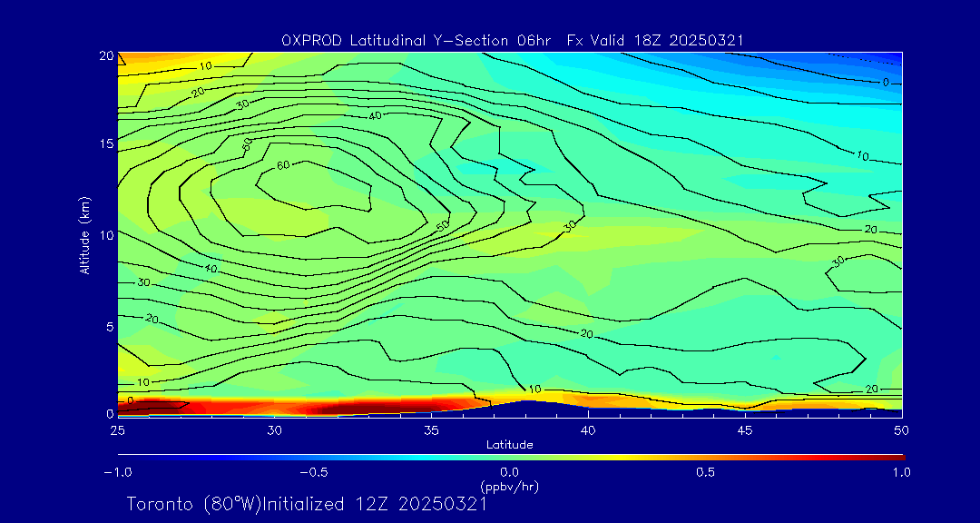
Task: Click the horizontal color bar legend
Action: (x=511, y=458)
